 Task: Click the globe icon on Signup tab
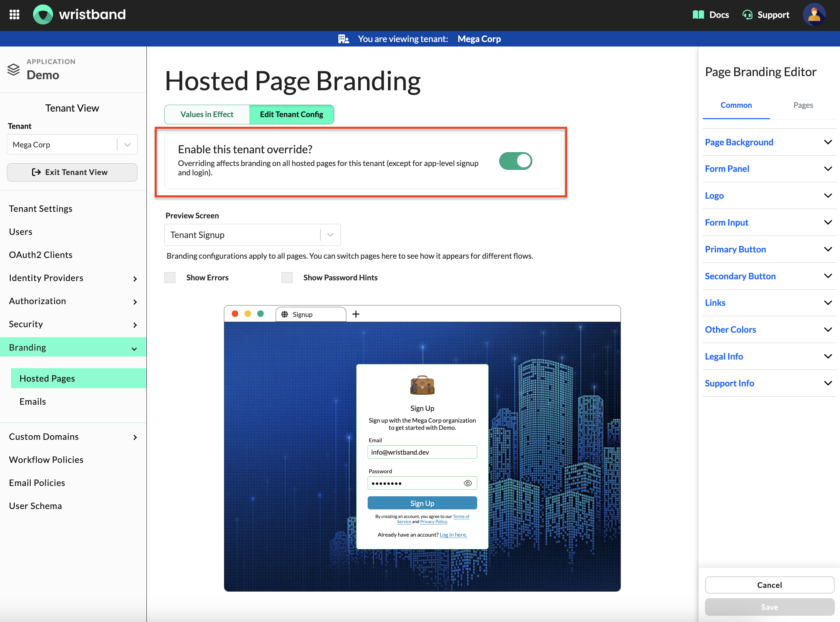tap(284, 314)
